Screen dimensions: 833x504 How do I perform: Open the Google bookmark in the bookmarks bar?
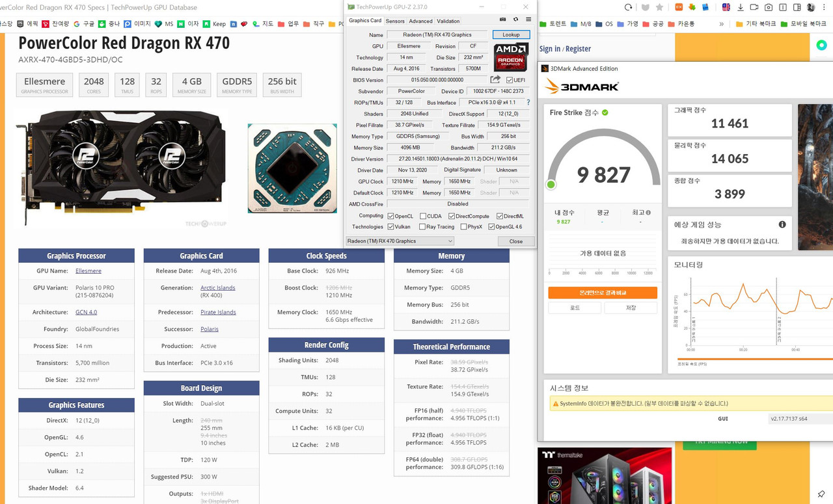click(84, 23)
